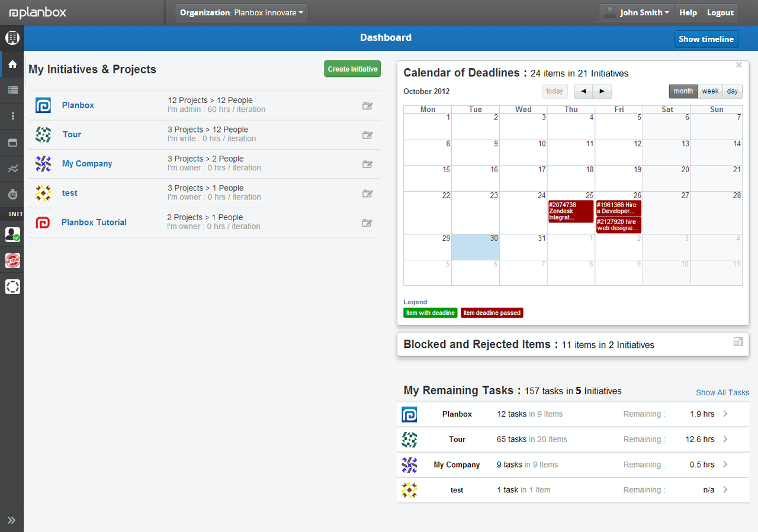This screenshot has height=532, width=758.
Task: Expand the Blocked and Rejected Items panel
Action: click(738, 341)
